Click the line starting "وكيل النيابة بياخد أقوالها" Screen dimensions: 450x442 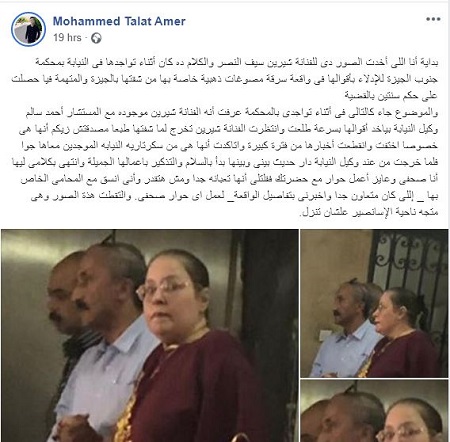(228, 129)
